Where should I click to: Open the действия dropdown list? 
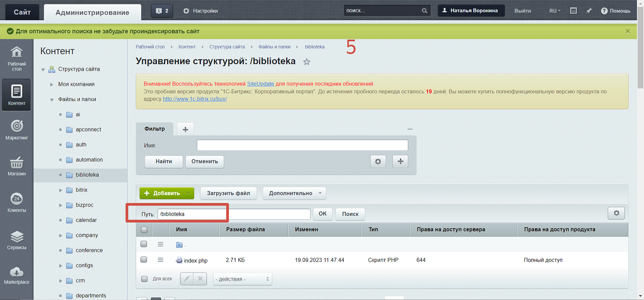point(242,279)
